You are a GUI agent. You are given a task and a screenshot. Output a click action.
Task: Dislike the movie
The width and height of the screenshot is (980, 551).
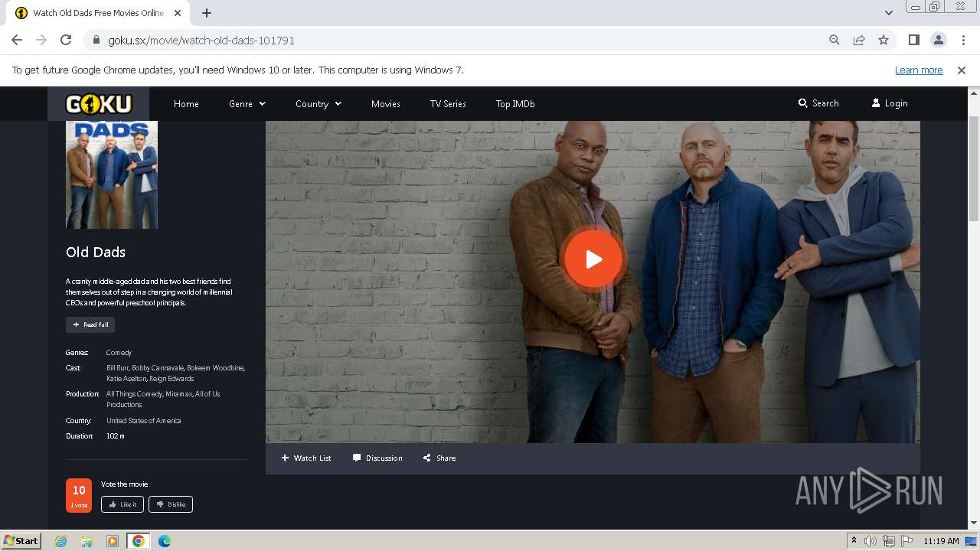171,504
